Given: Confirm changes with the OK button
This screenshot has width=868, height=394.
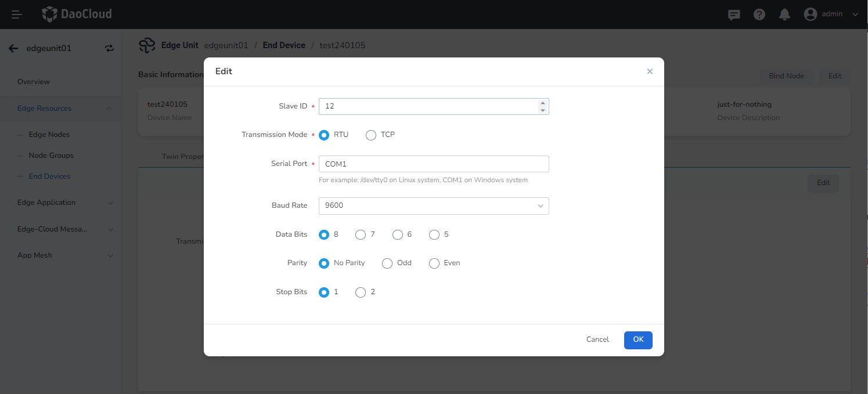Looking at the screenshot, I should pyautogui.click(x=638, y=340).
